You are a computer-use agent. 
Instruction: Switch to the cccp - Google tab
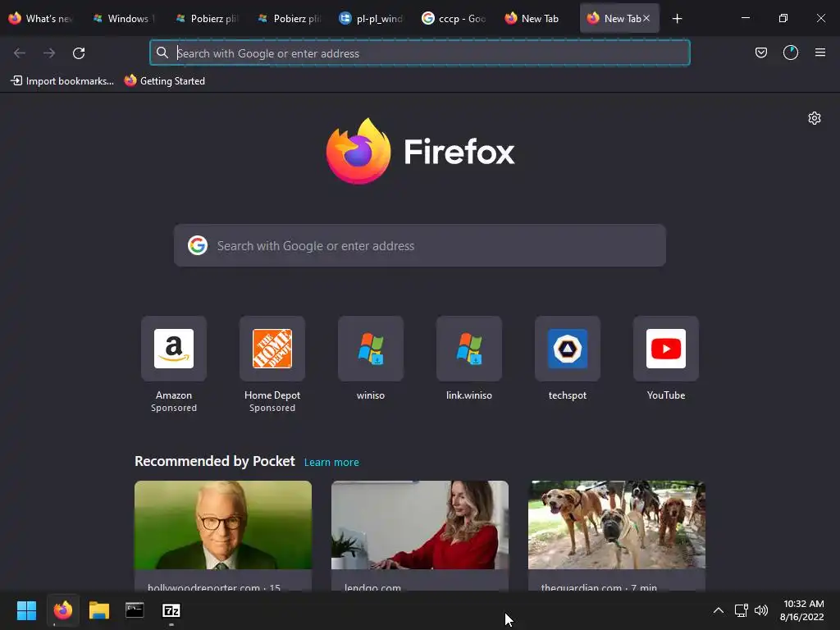click(454, 19)
